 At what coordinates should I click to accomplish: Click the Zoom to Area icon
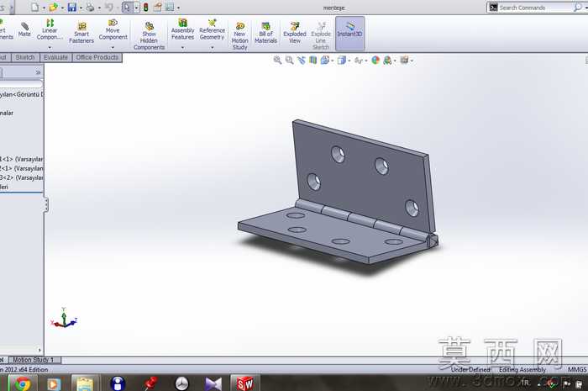[289, 60]
